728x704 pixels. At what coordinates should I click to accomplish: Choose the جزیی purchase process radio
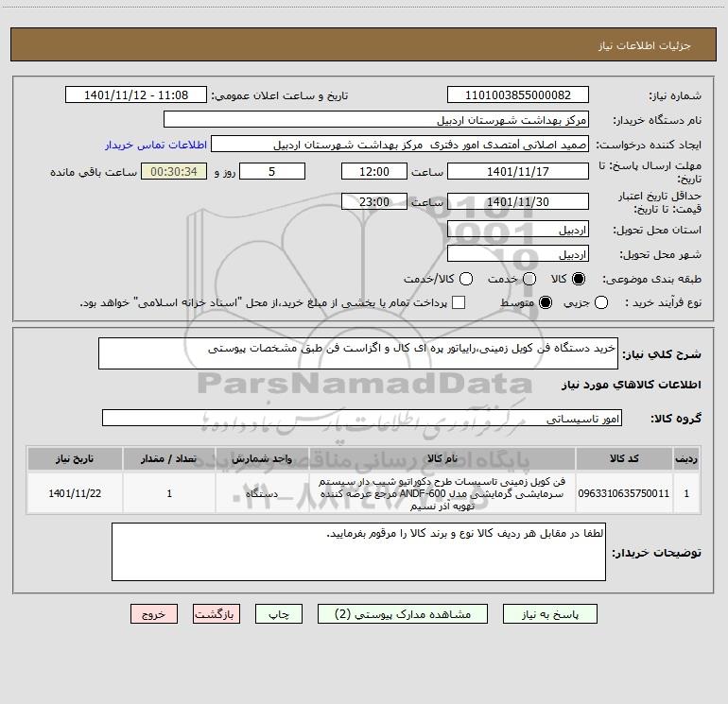(x=601, y=302)
